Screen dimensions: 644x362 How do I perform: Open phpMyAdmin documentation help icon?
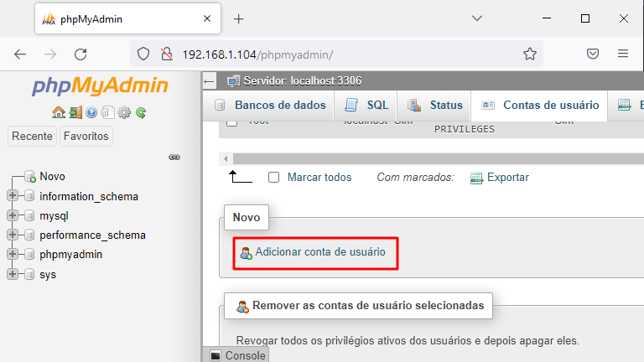point(91,112)
